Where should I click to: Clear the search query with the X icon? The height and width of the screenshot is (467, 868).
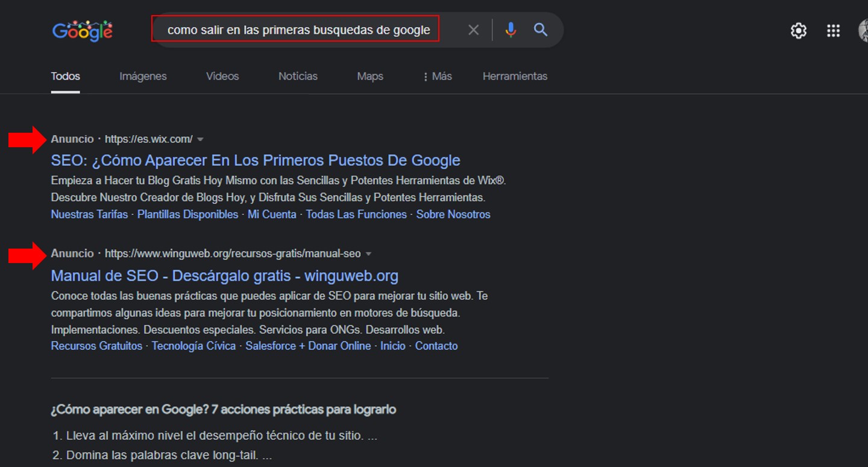[474, 29]
